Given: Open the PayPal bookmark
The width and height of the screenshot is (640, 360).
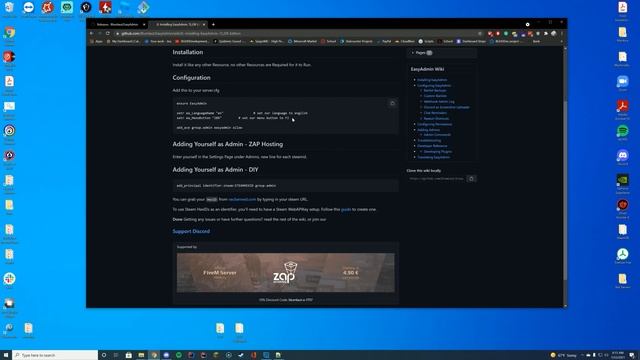Looking at the screenshot, I should click(384, 41).
